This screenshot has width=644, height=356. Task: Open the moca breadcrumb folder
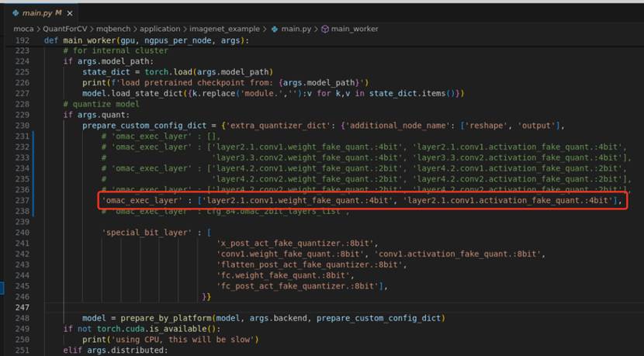[x=24, y=29]
